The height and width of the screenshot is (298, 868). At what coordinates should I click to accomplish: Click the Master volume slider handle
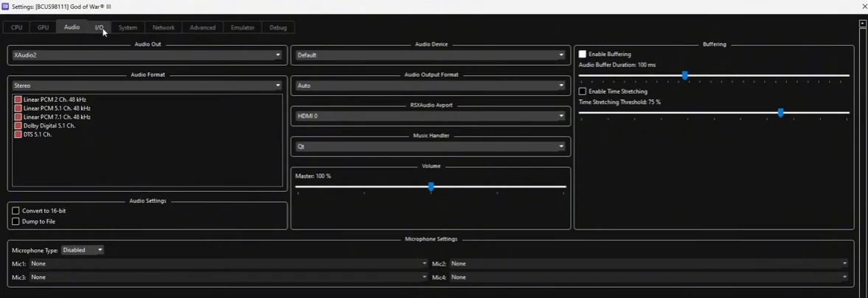[431, 187]
